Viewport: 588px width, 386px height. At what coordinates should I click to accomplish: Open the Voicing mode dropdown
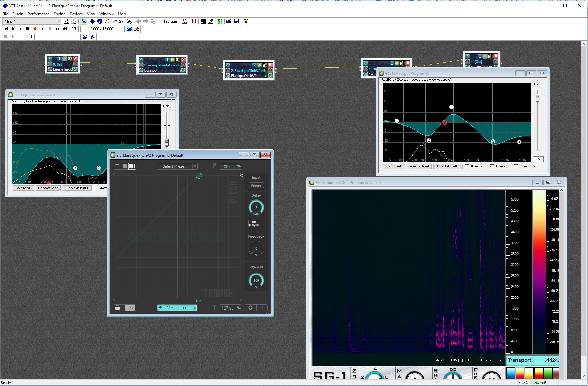coord(177,308)
